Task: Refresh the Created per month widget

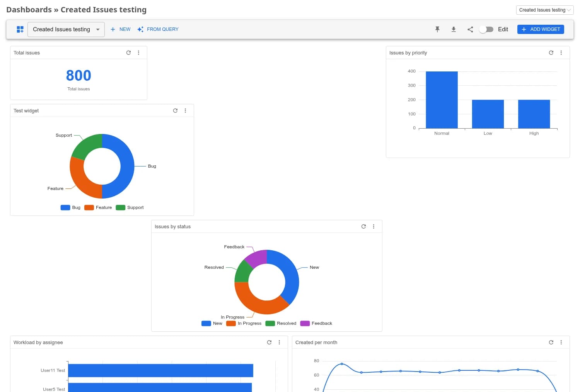Action: pyautogui.click(x=551, y=342)
